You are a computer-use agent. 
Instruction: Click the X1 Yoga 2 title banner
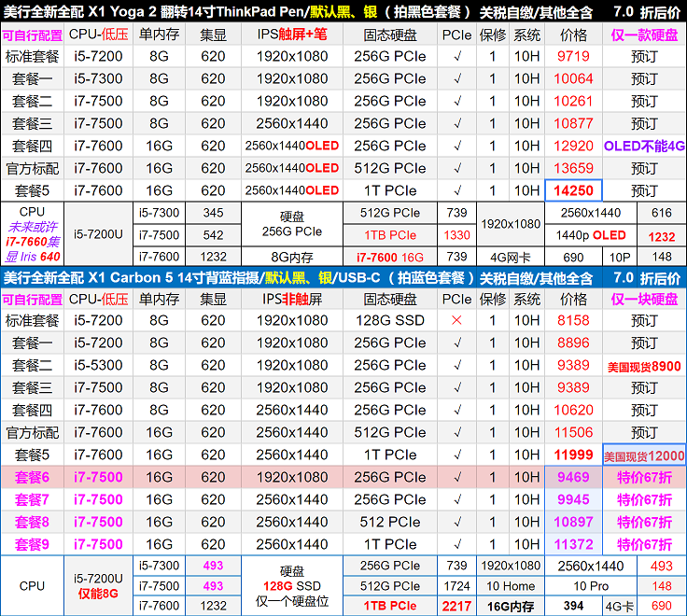tap(343, 11)
